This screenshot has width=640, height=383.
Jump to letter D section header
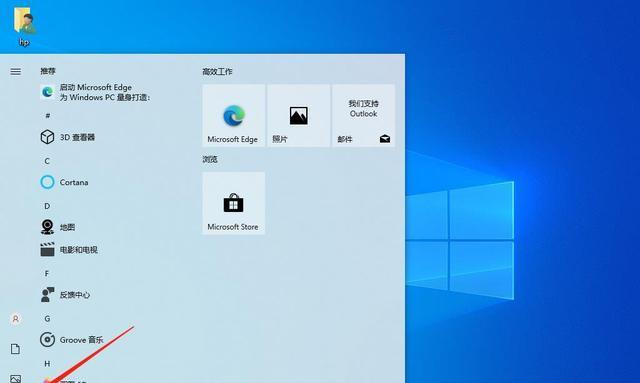pos(47,206)
